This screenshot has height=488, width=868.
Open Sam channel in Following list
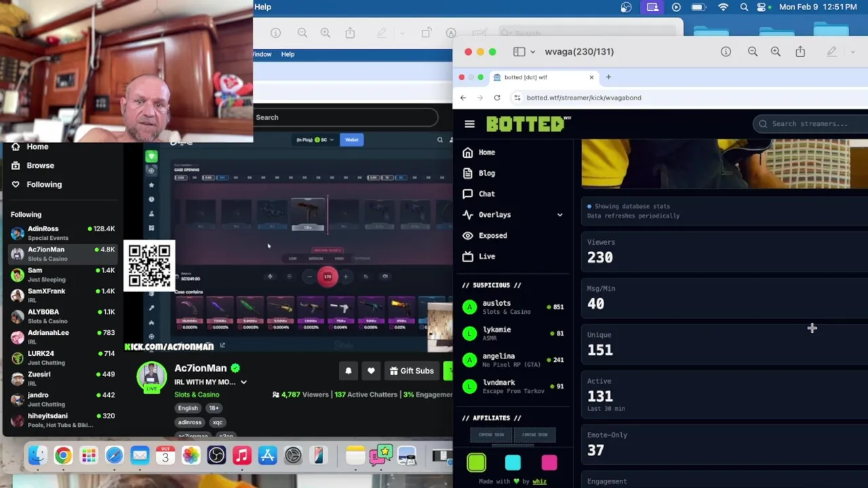(x=62, y=274)
